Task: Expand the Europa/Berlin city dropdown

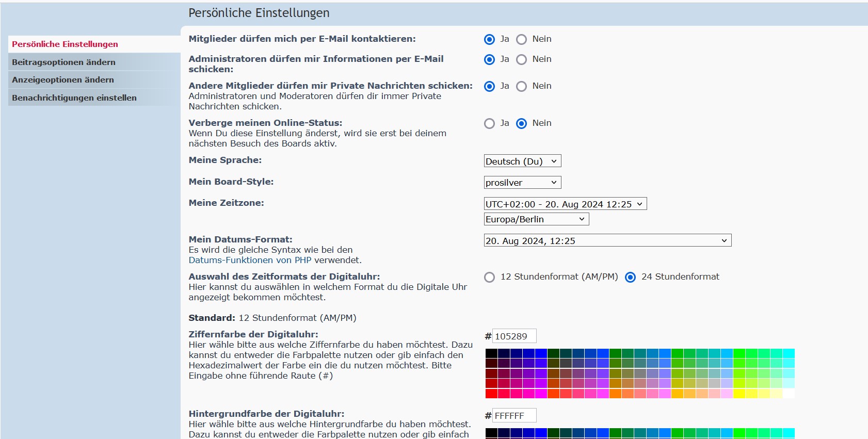Action: (x=536, y=219)
